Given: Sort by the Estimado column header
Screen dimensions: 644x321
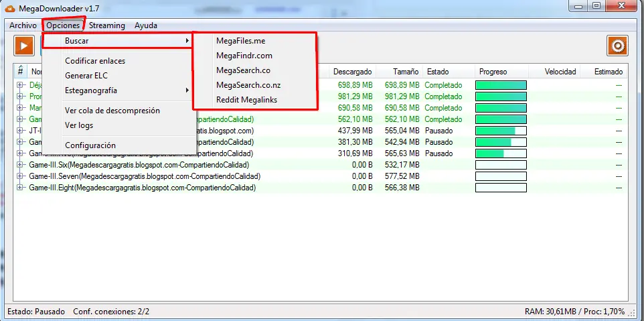Looking at the screenshot, I should pos(605,72).
